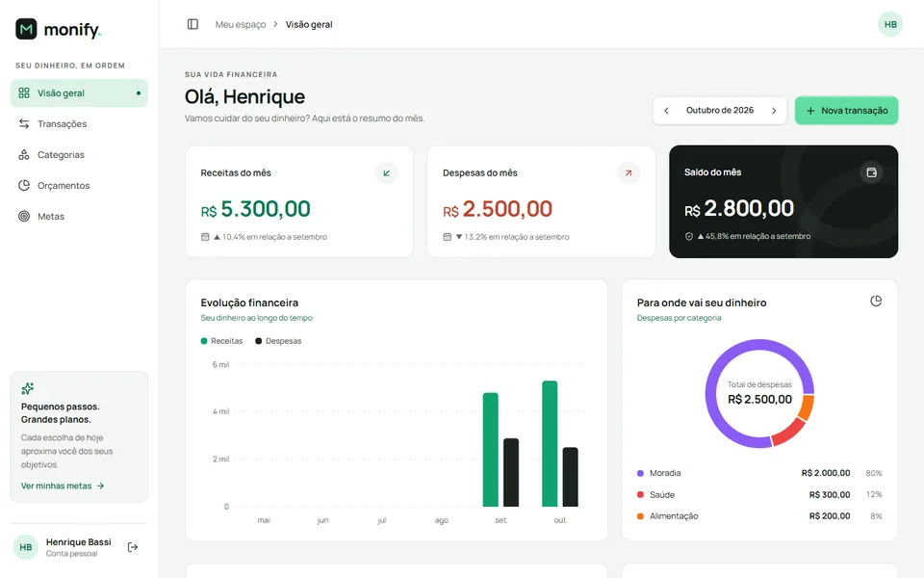924x578 pixels.
Task: Toggle Receitas legend in chart
Action: [221, 341]
